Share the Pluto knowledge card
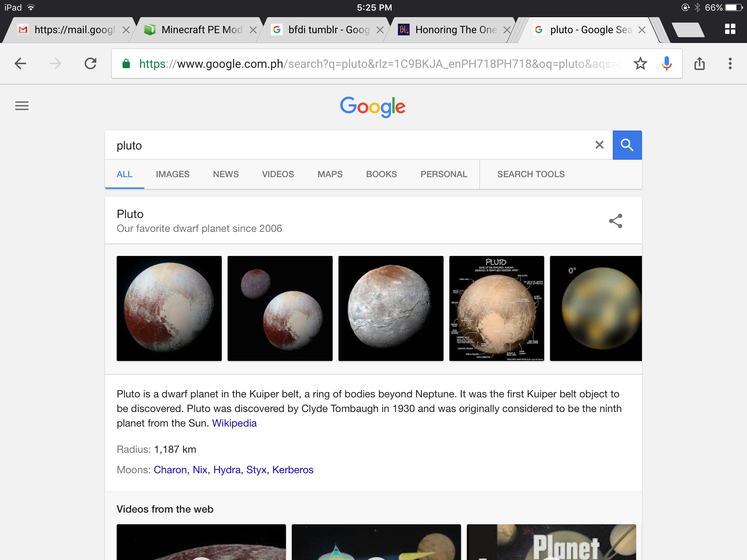This screenshot has height=560, width=747. pyautogui.click(x=616, y=221)
